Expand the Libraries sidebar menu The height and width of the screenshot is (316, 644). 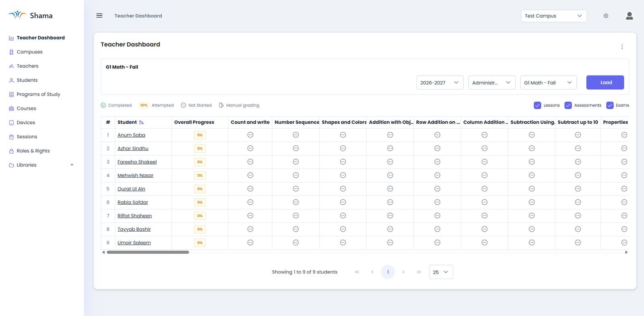(41, 165)
